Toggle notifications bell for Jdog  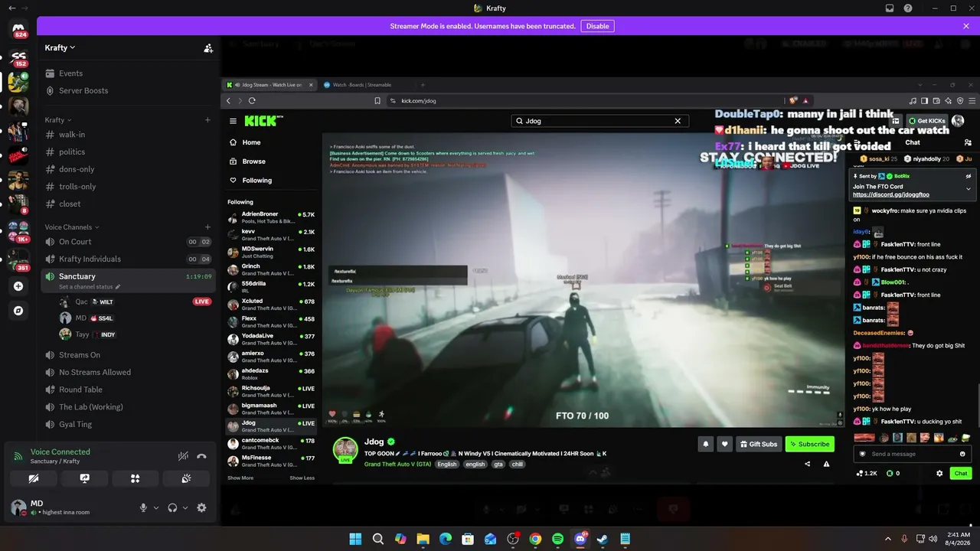pyautogui.click(x=705, y=444)
